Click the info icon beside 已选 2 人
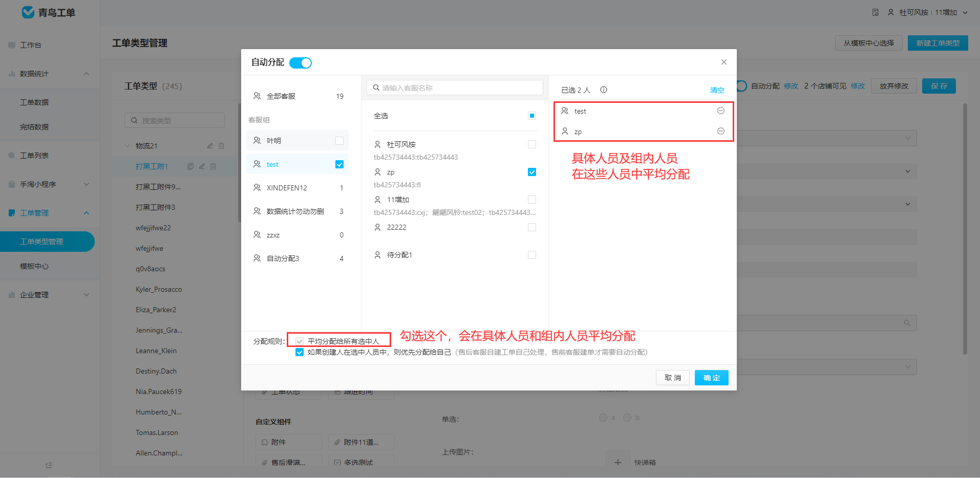This screenshot has width=980, height=478. pos(604,90)
